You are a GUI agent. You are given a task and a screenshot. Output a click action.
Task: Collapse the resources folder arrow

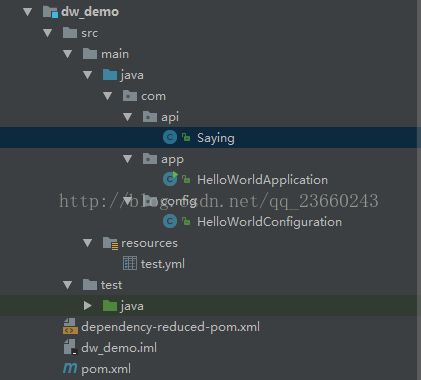click(x=88, y=243)
